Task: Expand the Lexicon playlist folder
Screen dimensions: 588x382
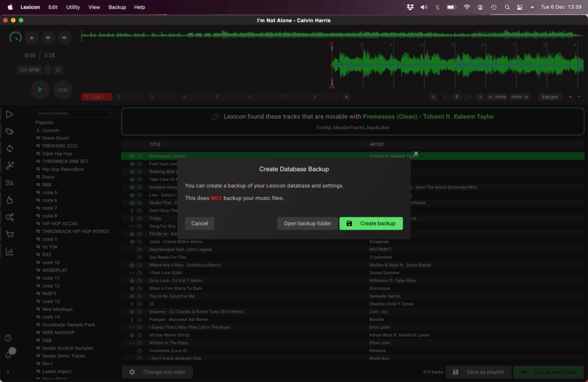Action: (38, 130)
